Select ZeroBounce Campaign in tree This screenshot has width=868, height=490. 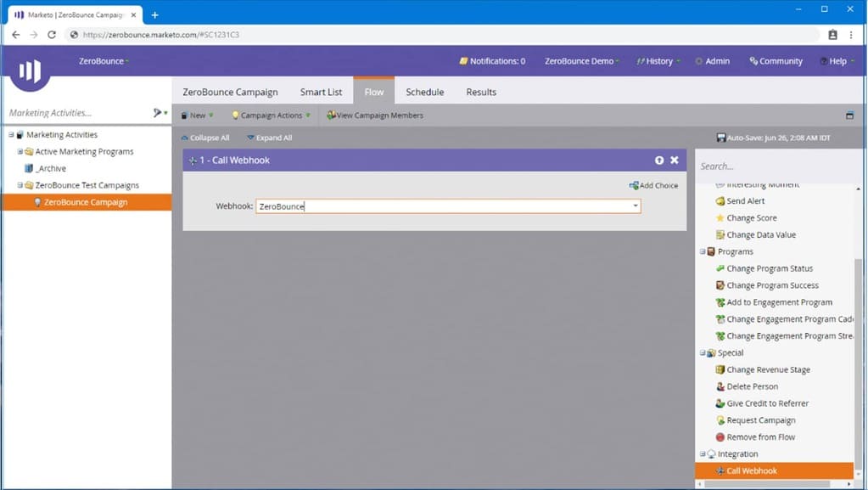tap(87, 202)
